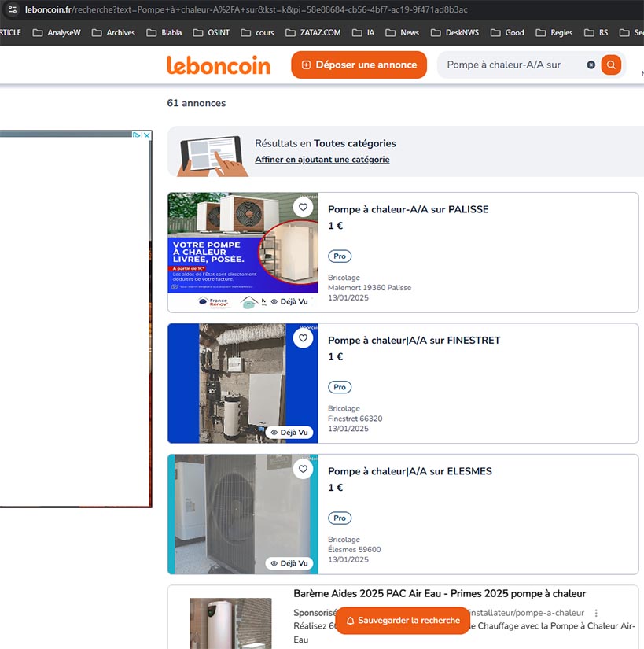Viewport: 644px width, 649px height.
Task: Click Déjà Vu badge on the ELESMES listing
Action: (x=289, y=563)
